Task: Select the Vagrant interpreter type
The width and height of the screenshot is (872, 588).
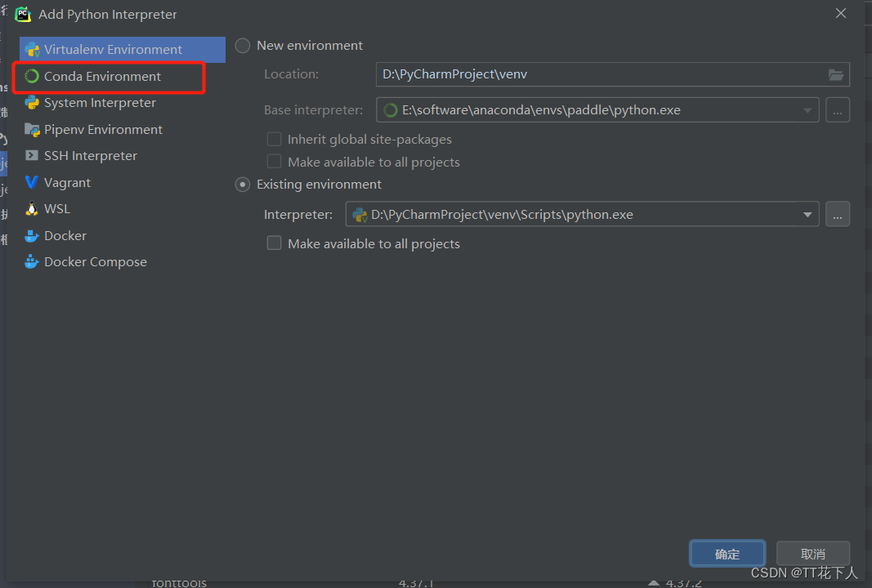Action: [x=123, y=182]
